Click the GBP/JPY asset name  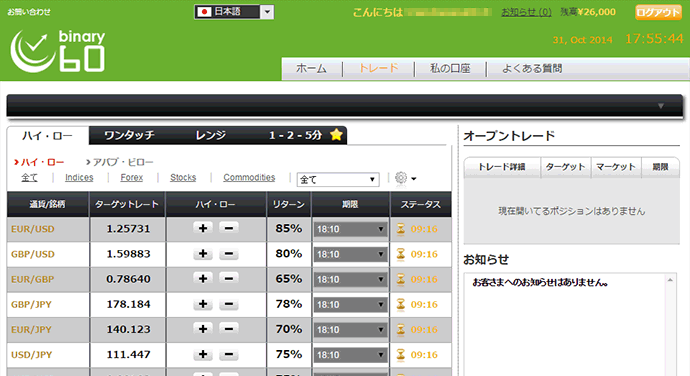(x=31, y=304)
